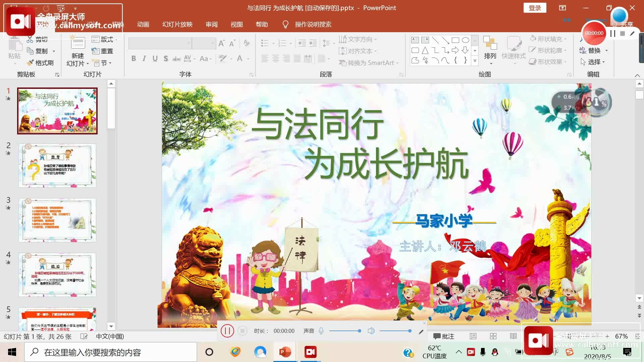Open the Review ribbon tab

pos(212,24)
